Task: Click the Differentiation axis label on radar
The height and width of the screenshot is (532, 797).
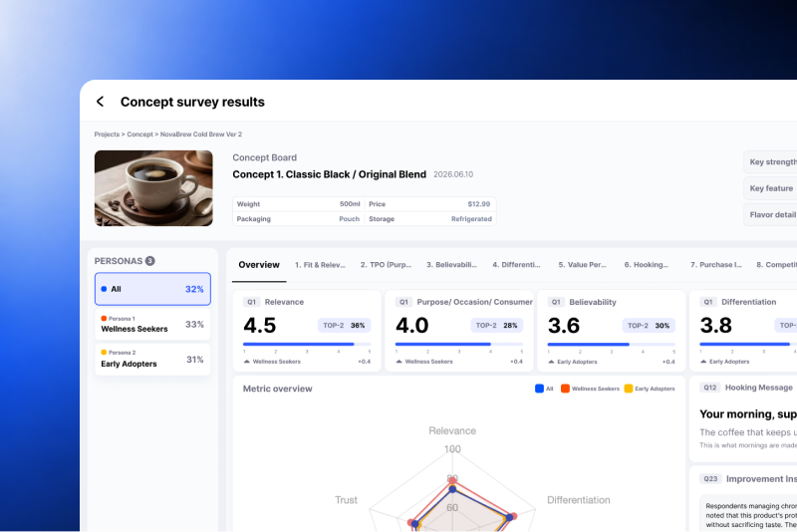Action: coord(579,500)
